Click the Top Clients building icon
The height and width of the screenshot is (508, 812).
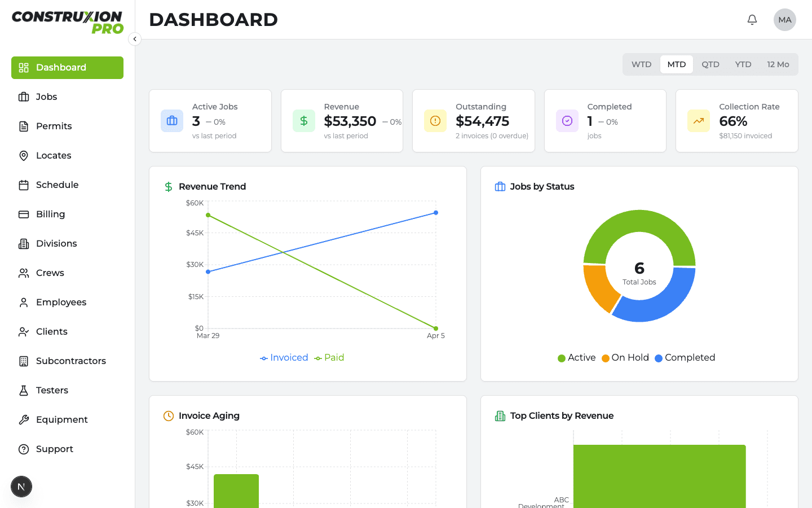point(500,416)
